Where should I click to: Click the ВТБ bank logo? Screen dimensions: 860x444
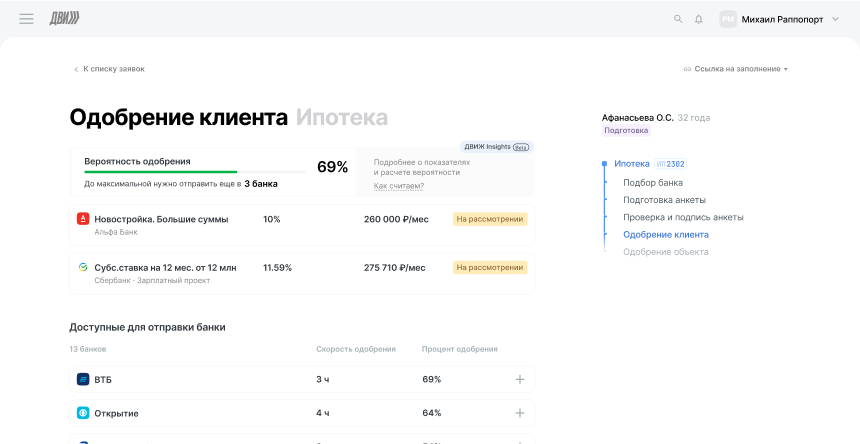click(83, 379)
